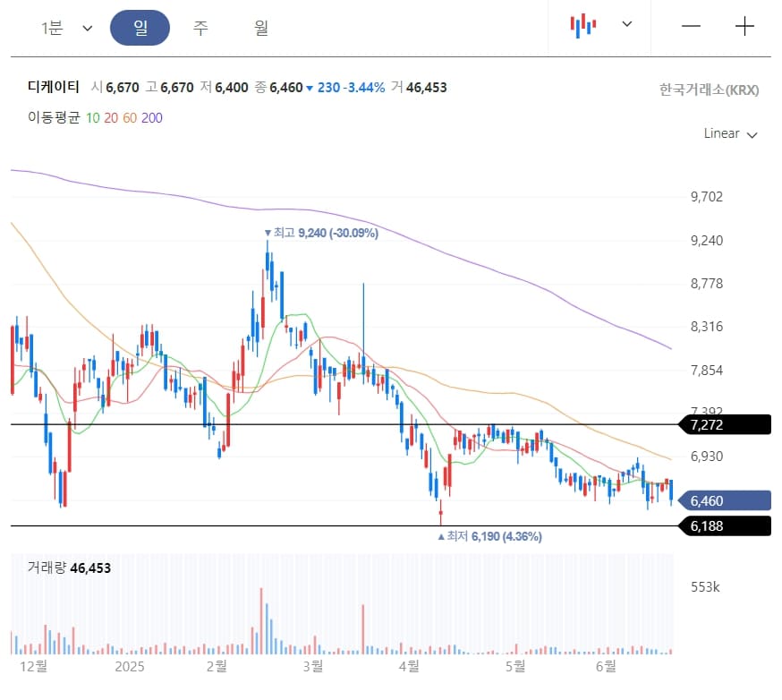Click the 7,272 price line tag
Image resolution: width=782 pixels, height=700 pixels.
(x=725, y=425)
